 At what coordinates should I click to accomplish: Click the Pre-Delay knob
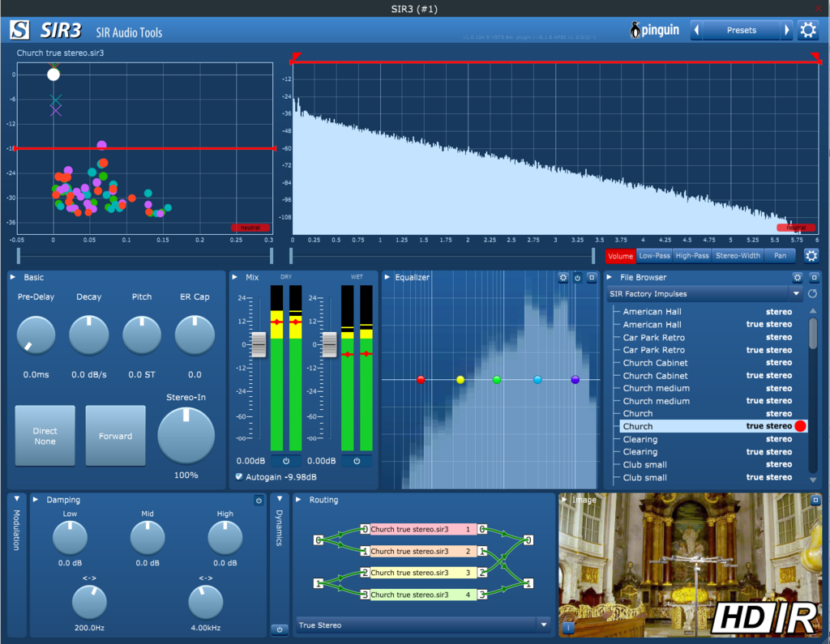tap(36, 335)
